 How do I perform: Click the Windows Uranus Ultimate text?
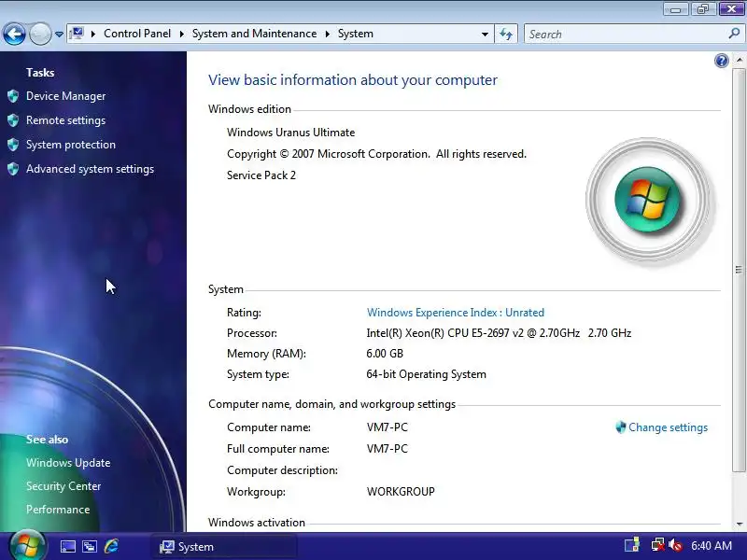click(290, 133)
